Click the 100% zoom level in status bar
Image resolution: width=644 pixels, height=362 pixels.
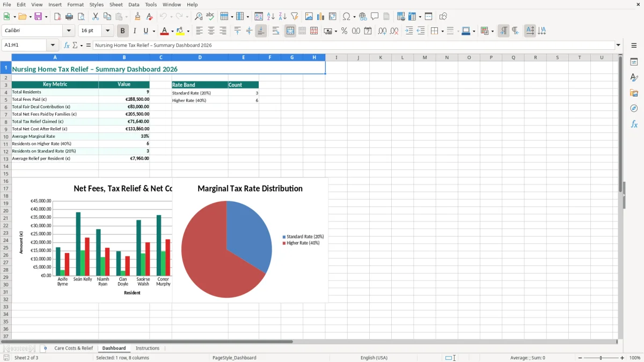(635, 358)
